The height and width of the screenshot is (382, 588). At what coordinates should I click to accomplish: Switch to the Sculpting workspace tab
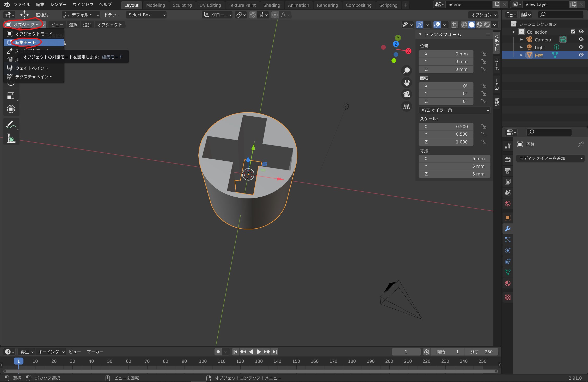point(182,5)
